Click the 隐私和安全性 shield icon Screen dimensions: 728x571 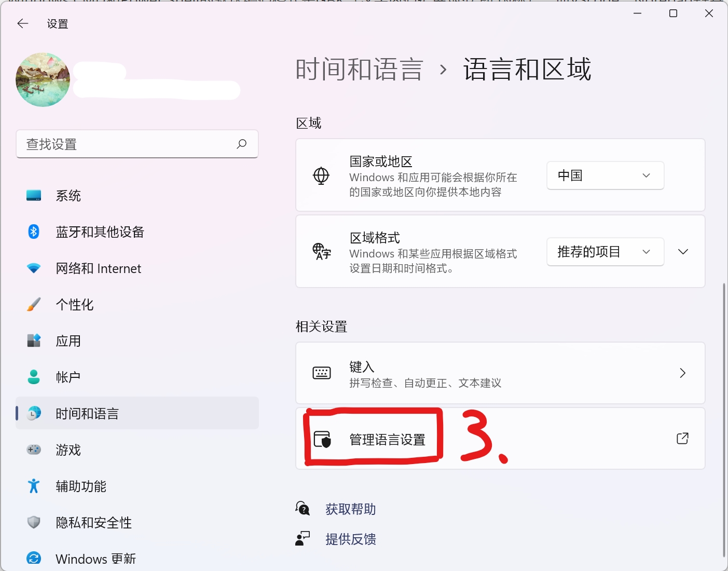[x=34, y=522]
